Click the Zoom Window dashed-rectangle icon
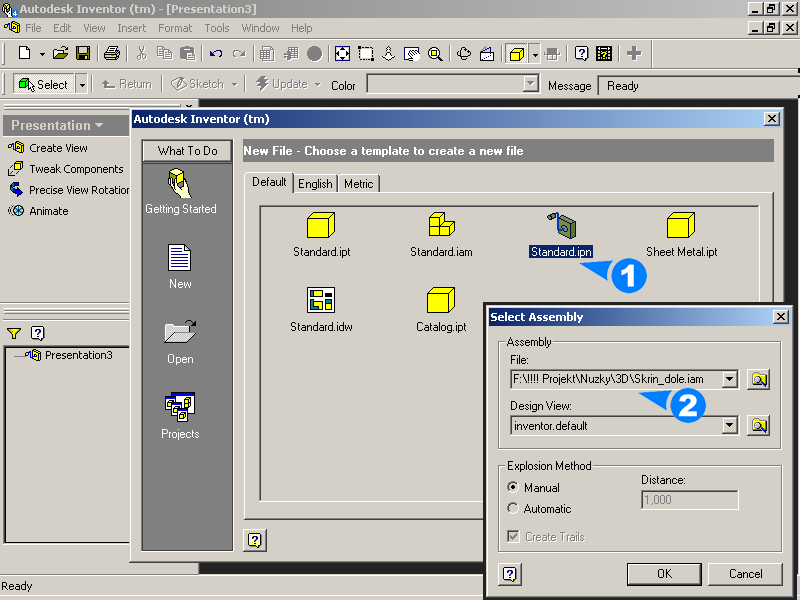 click(x=366, y=53)
